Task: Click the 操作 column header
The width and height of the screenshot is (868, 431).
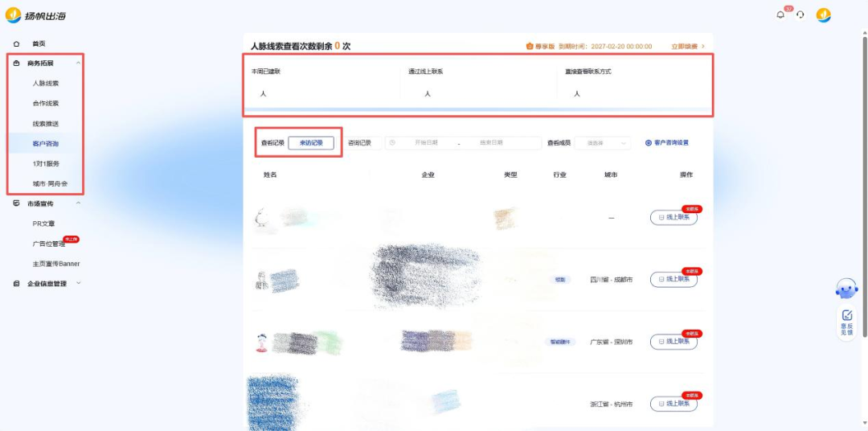Action: click(x=686, y=175)
